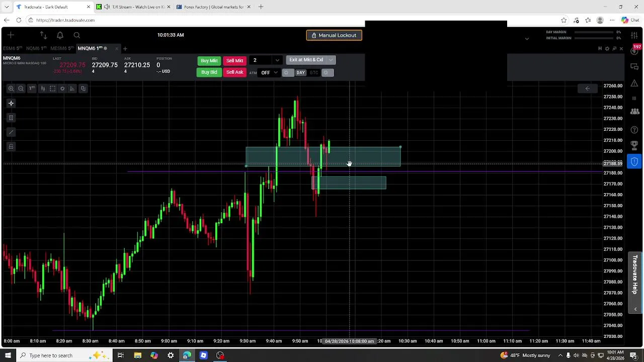Open the up-down arrows orders icon

(x=43, y=35)
